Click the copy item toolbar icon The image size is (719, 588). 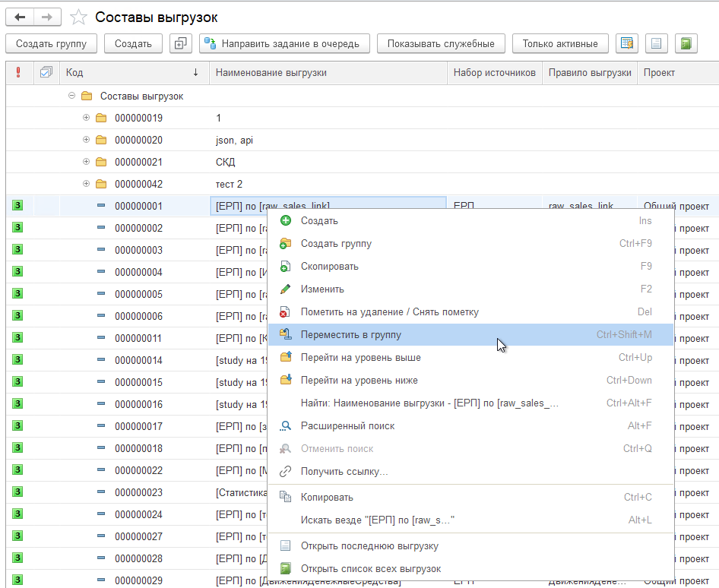[x=180, y=43]
